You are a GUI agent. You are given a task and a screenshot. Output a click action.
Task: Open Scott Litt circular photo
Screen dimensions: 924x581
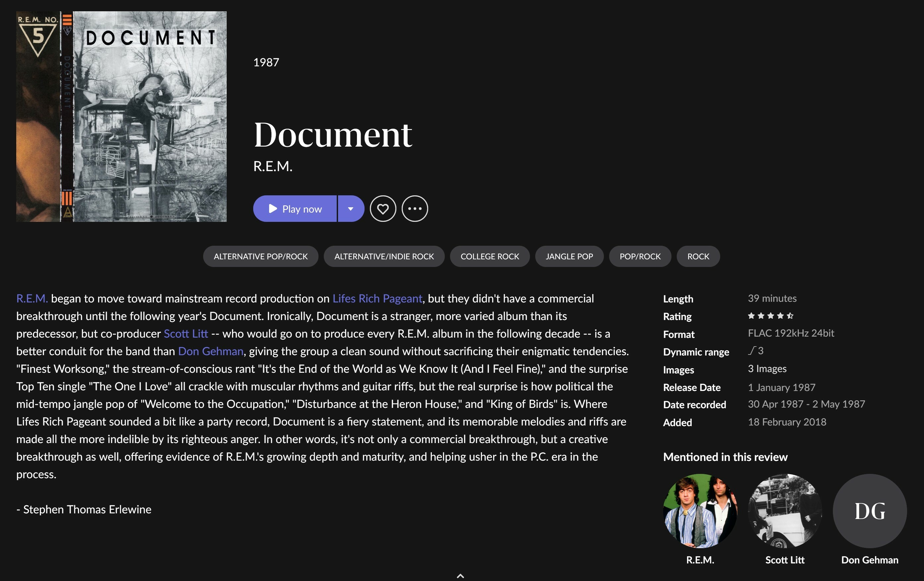785,511
